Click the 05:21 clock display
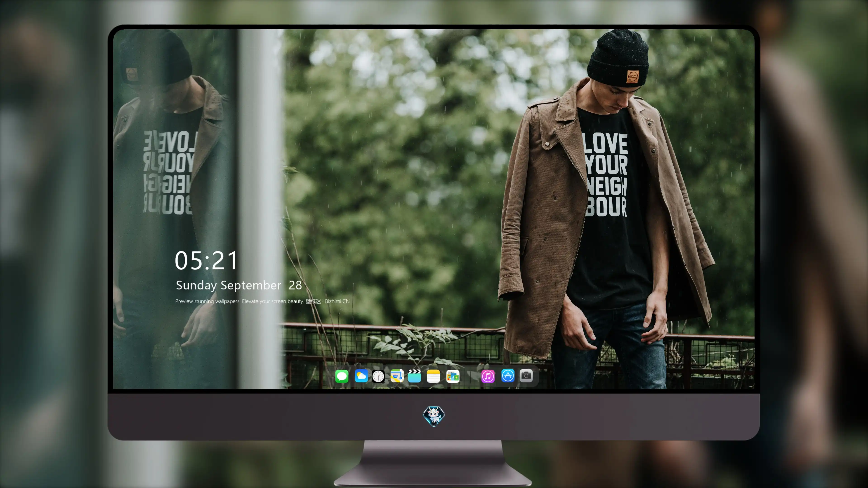 pos(206,261)
